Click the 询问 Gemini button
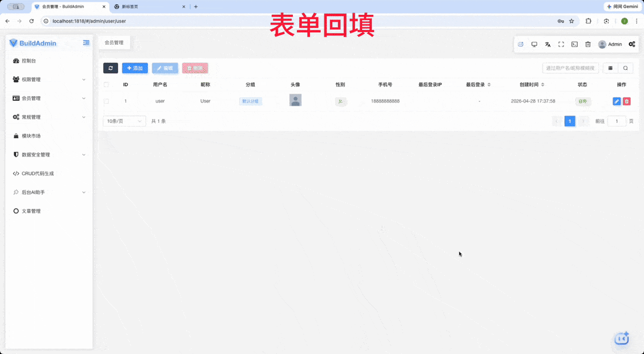Screen dimensions: 644x354 622,7
